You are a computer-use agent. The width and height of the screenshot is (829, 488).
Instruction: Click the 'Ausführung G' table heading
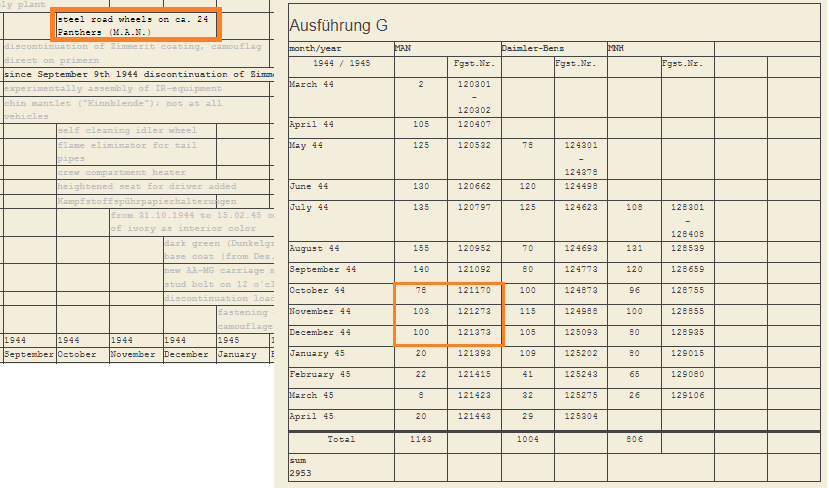(x=338, y=25)
